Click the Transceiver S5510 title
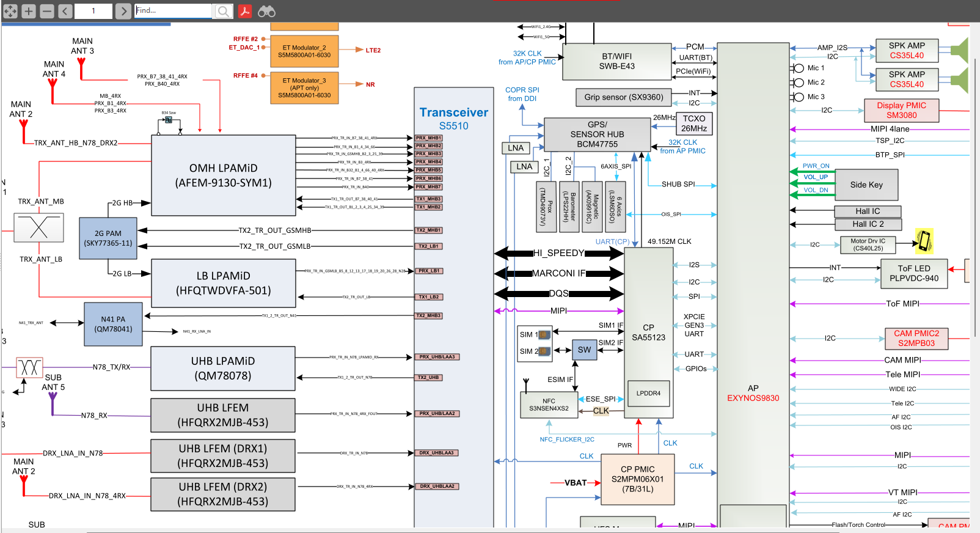Screen dimensions: 980x533 pyautogui.click(x=454, y=119)
